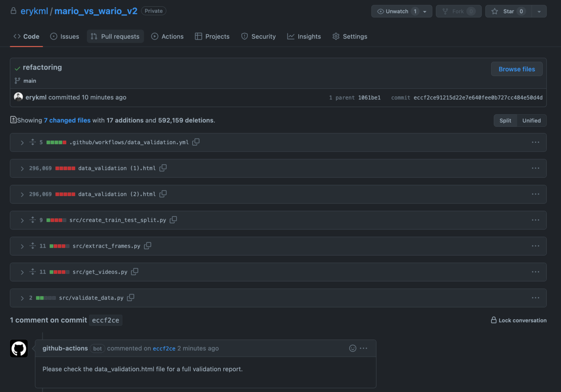
Task: Copy path of extract_frames.py
Action: coord(148,246)
